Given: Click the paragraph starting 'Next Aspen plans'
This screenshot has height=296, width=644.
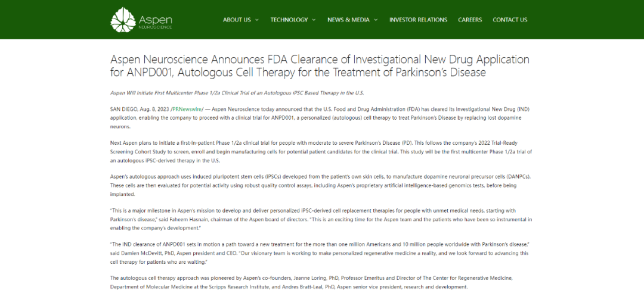Looking at the screenshot, I should point(321,152).
